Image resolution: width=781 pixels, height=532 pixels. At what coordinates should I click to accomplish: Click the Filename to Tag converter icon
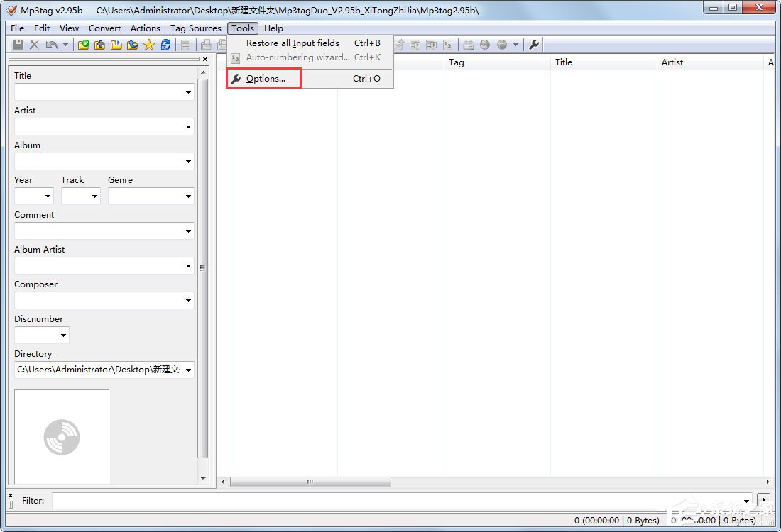click(415, 45)
